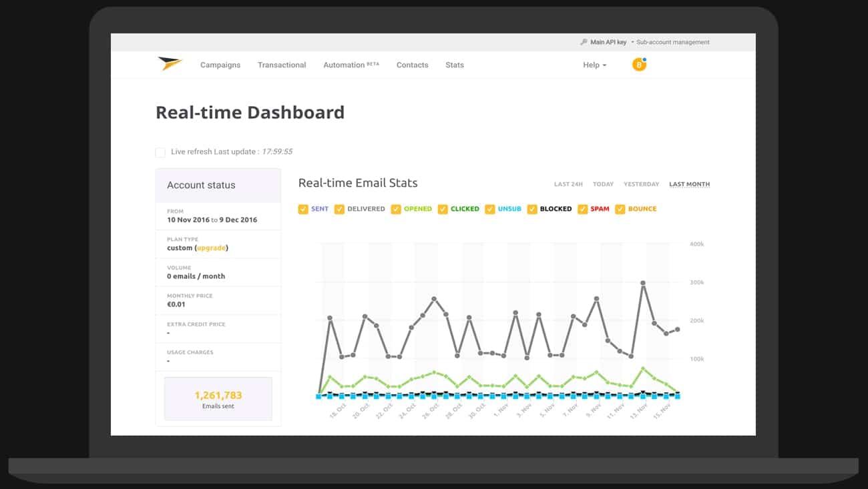This screenshot has width=868, height=489.
Task: Click the key icon beside Main API key
Action: pyautogui.click(x=584, y=42)
